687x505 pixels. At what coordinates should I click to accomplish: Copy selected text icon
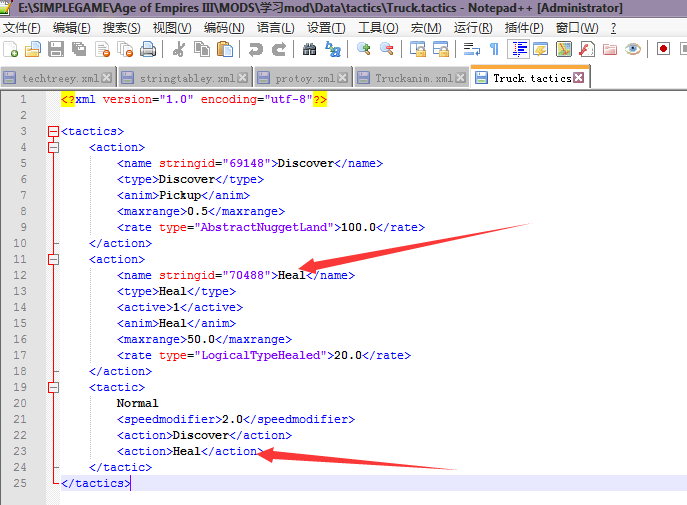202,49
